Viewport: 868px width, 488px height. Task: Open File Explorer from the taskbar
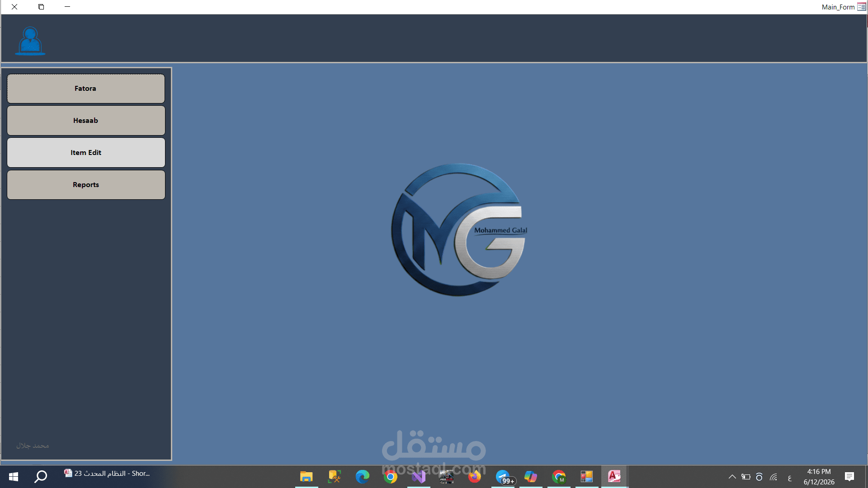(307, 477)
